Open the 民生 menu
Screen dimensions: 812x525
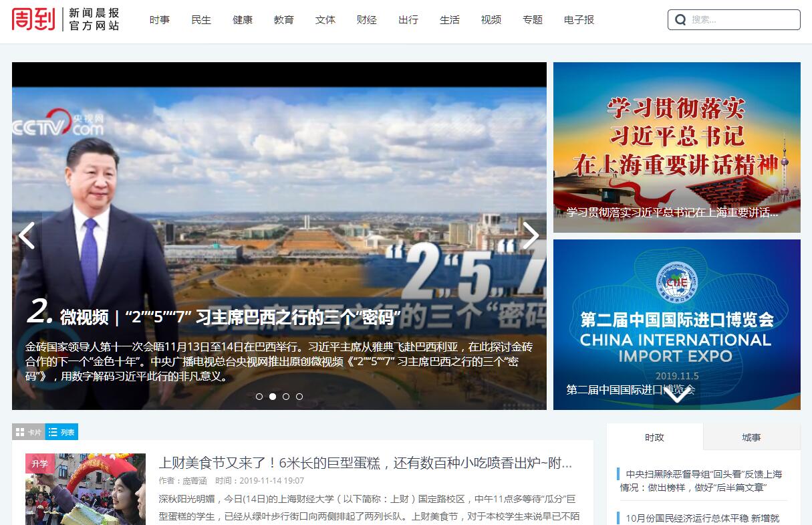pyautogui.click(x=201, y=20)
